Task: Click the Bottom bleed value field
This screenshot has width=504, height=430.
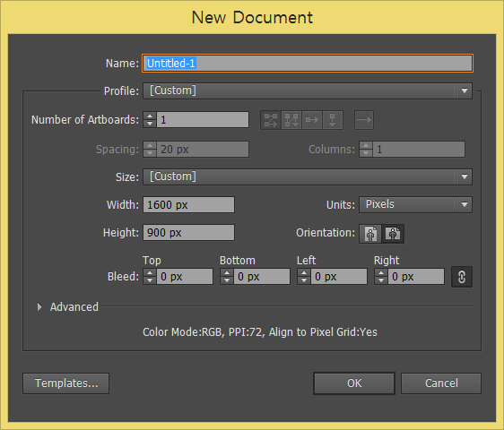Action: 262,277
